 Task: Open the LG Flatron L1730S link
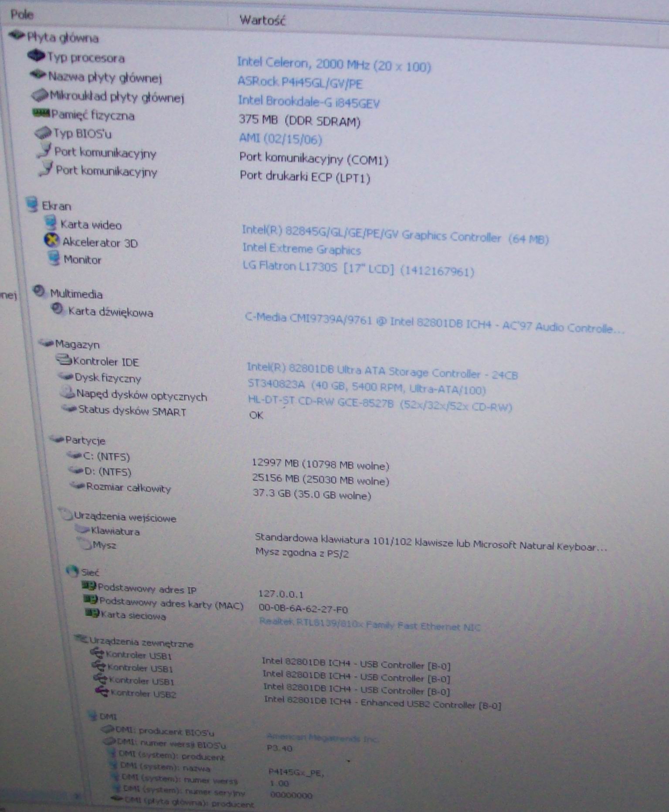[x=358, y=268]
